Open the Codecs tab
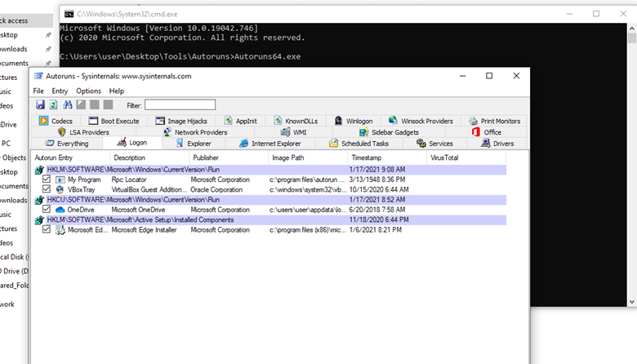Viewport: 637px width, 364px height. [56, 121]
